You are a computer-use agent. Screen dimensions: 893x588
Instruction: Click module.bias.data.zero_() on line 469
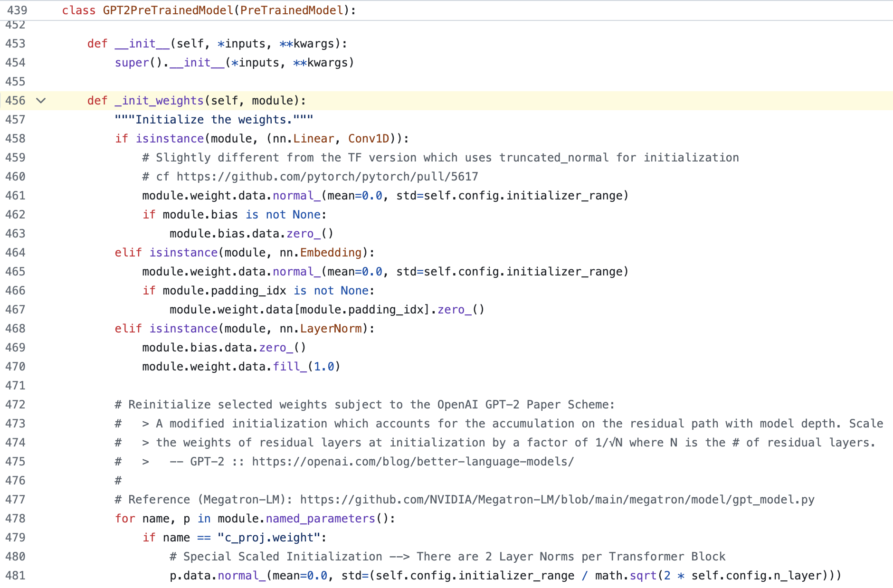point(224,348)
